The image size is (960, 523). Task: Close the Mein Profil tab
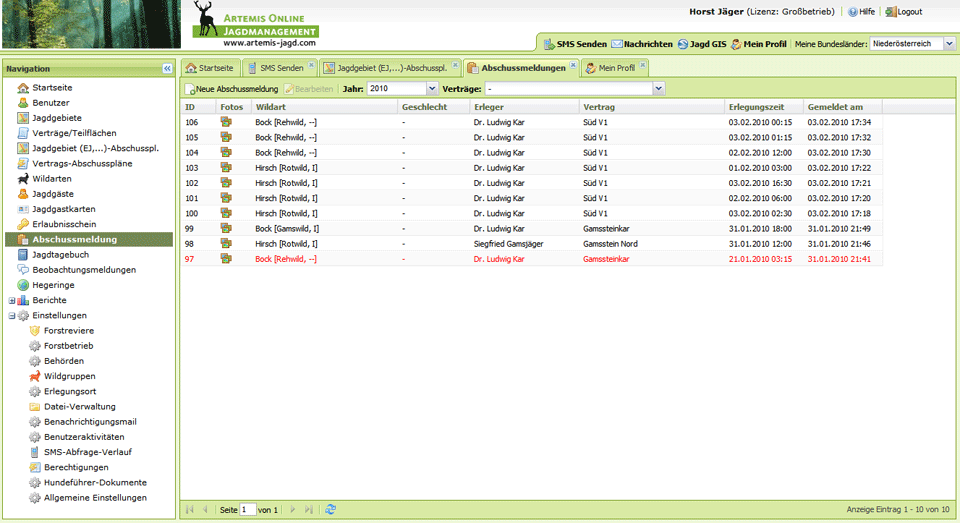click(642, 65)
